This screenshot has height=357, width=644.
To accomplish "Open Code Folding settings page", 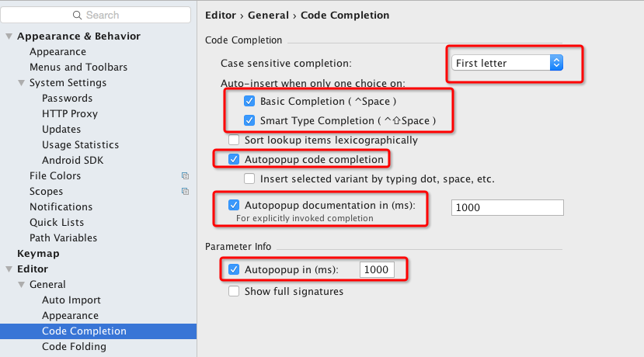I will [74, 347].
